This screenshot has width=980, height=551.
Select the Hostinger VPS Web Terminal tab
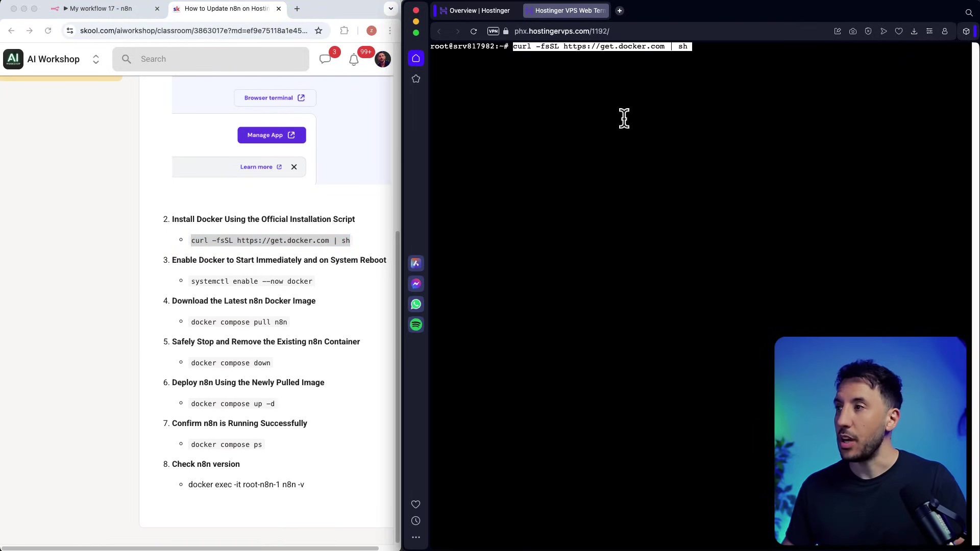(x=567, y=11)
